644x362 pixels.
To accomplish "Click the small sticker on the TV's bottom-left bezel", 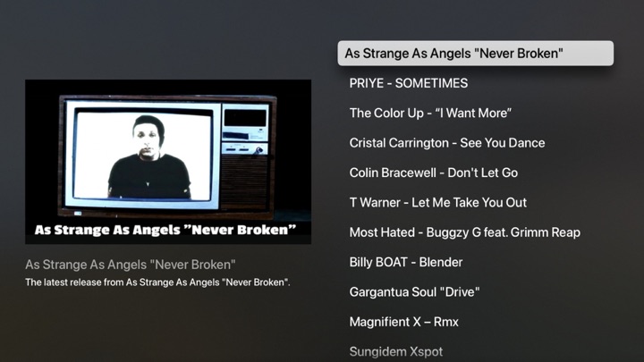I will tap(78, 214).
